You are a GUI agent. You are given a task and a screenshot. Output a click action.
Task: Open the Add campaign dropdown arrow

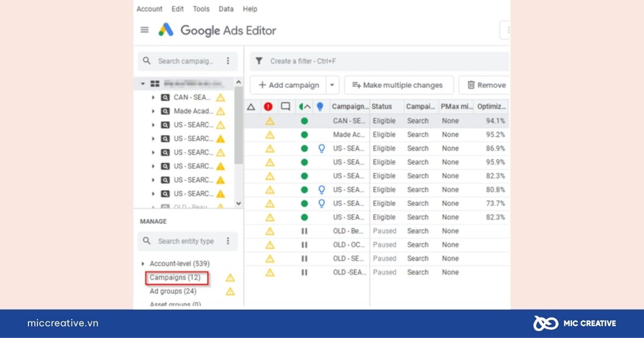tap(333, 85)
